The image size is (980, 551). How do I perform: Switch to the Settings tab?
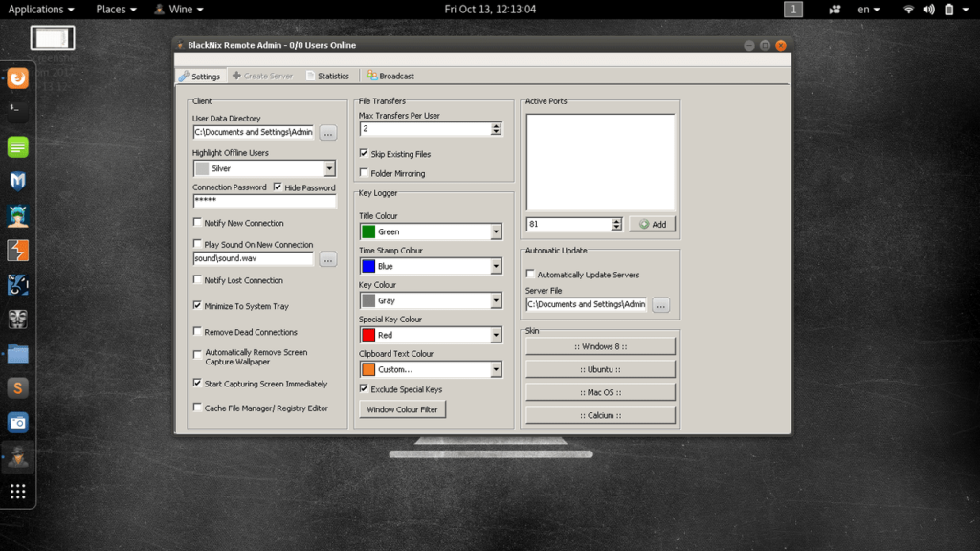200,77
